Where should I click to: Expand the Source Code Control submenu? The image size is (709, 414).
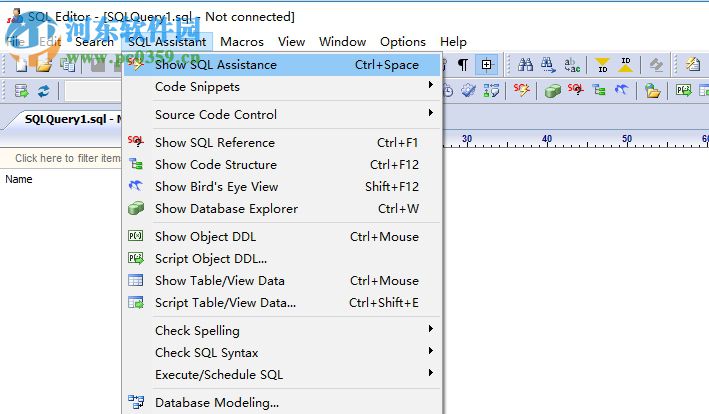283,114
